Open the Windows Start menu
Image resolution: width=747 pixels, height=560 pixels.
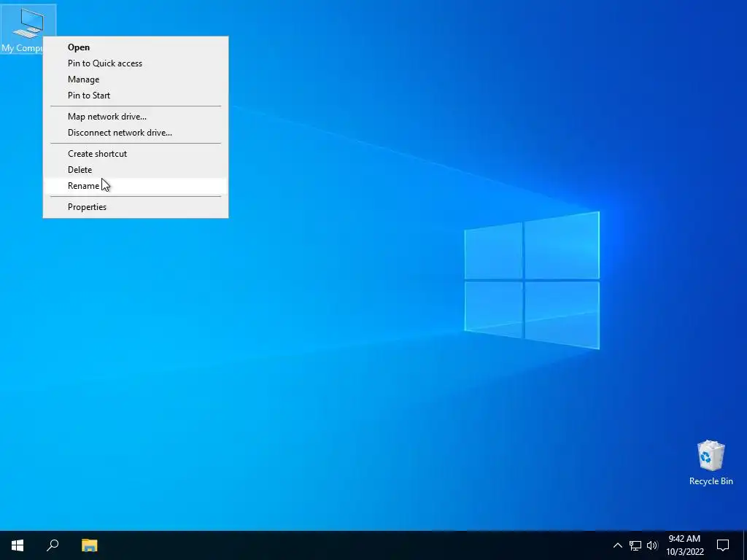pyautogui.click(x=18, y=545)
